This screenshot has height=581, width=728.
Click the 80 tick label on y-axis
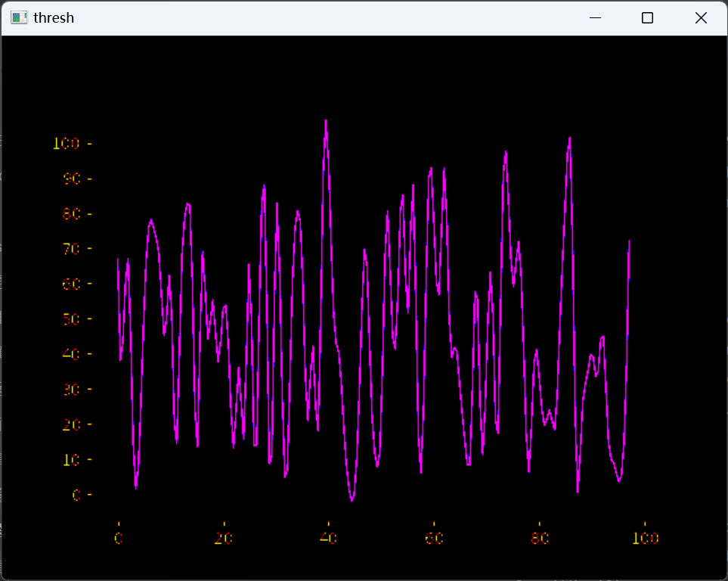click(x=72, y=214)
